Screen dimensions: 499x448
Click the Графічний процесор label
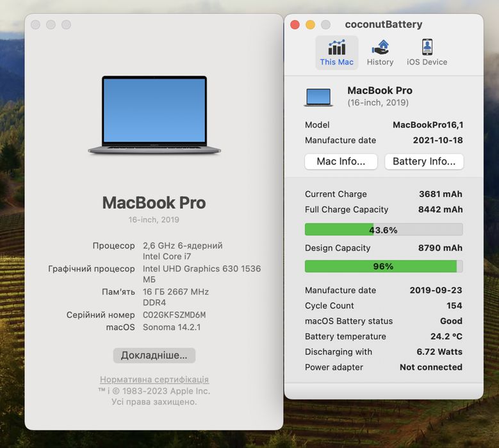click(92, 269)
